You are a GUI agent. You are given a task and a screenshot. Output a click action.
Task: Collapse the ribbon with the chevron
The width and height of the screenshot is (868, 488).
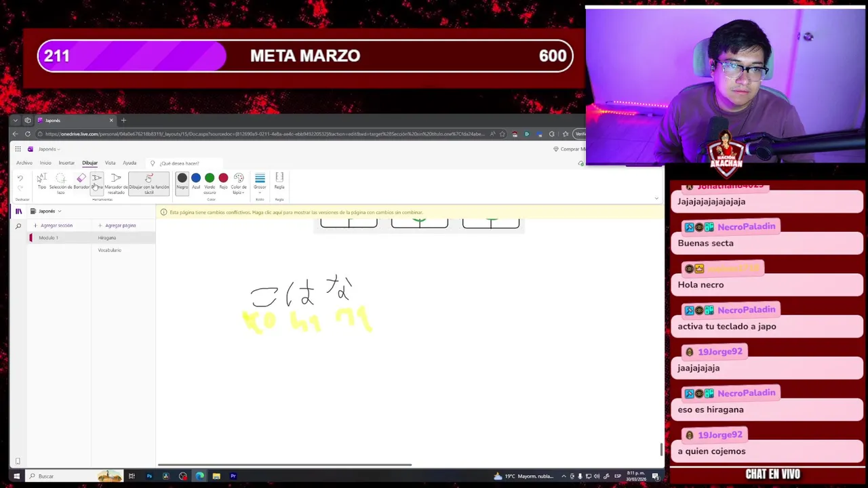(656, 199)
